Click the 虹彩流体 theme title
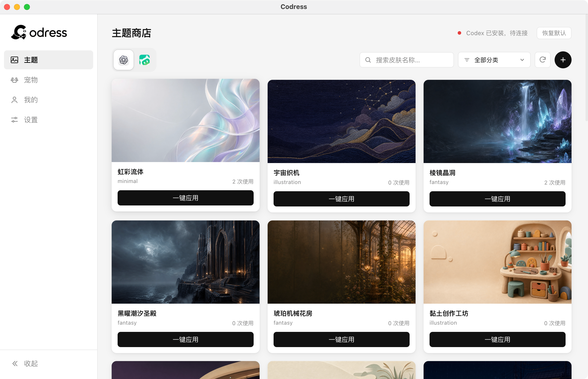This screenshot has width=588, height=379. pyautogui.click(x=131, y=172)
